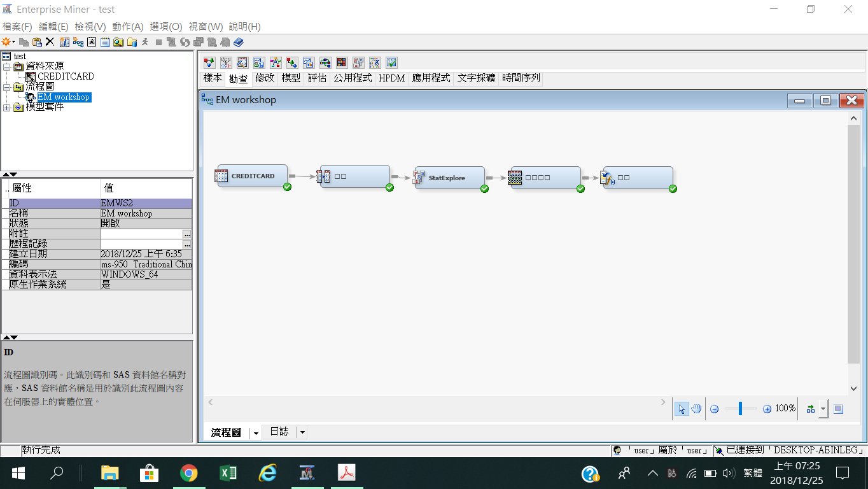Open the 視窗(W) menu

click(x=206, y=27)
